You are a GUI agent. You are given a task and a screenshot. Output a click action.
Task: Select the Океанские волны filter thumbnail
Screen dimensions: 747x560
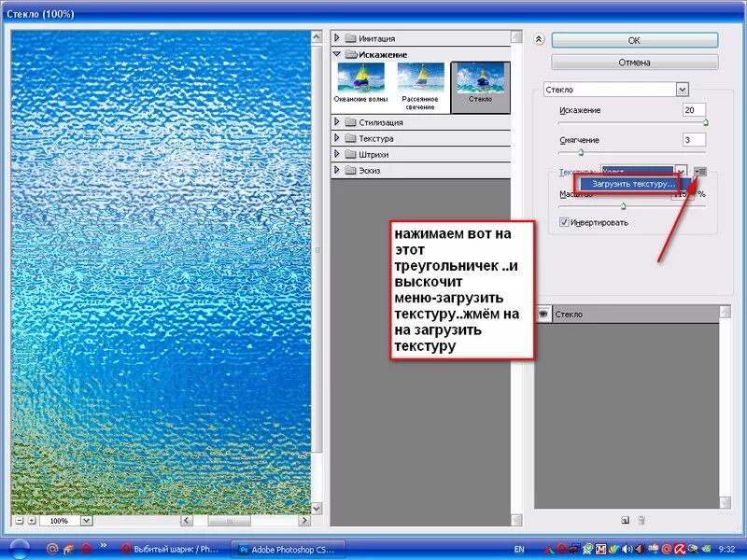point(360,83)
